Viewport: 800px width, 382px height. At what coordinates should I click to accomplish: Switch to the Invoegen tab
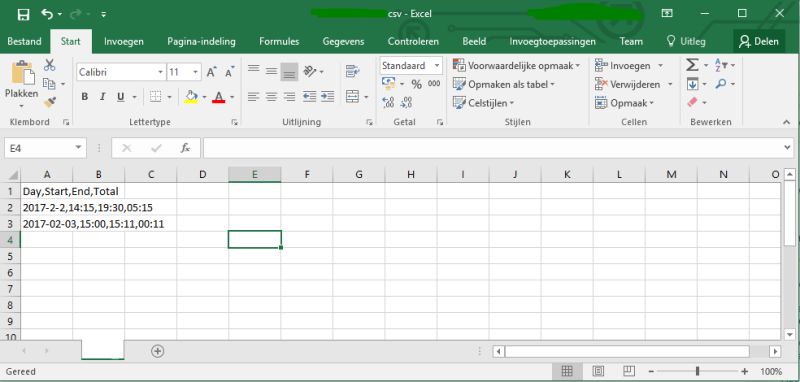[123, 41]
